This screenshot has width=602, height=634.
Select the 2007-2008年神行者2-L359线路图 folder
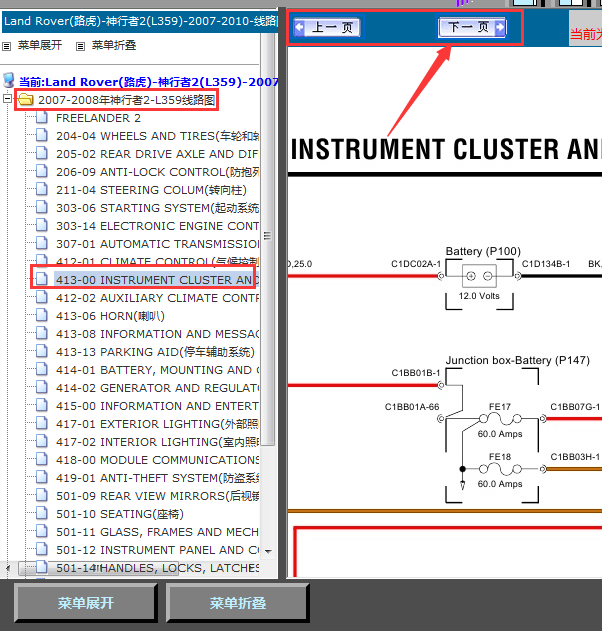127,100
